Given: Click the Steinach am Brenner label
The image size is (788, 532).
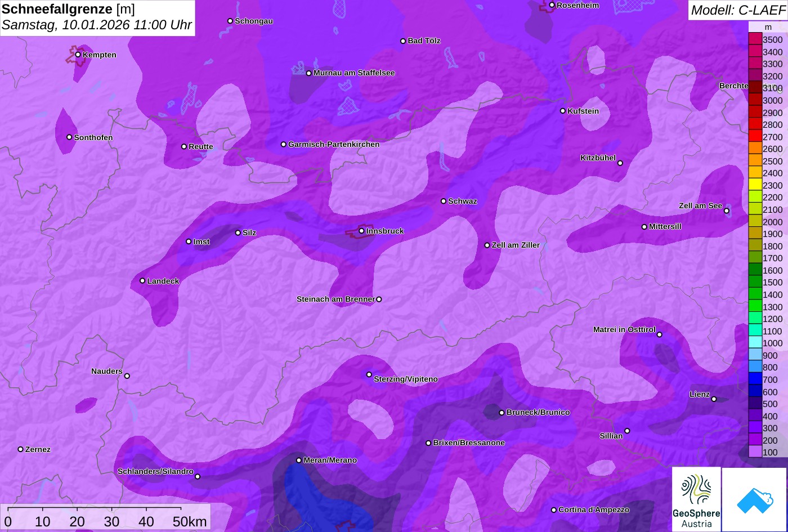Looking at the screenshot, I should click(335, 299).
